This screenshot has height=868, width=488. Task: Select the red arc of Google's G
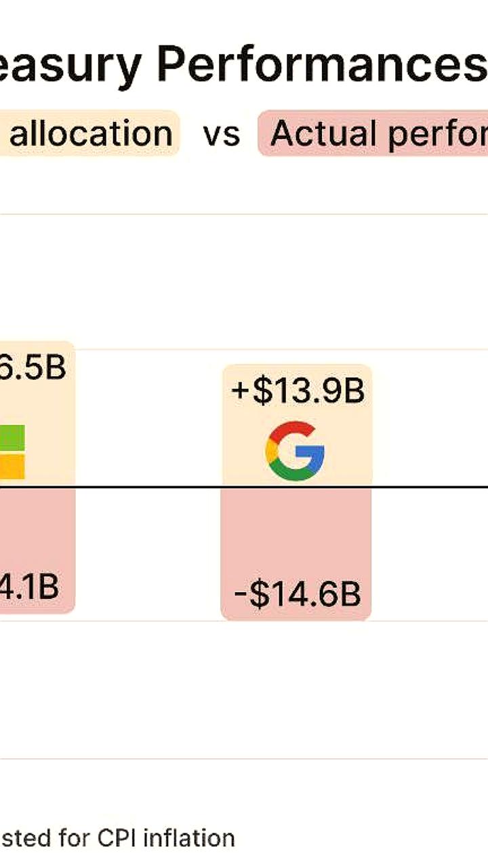pyautogui.click(x=290, y=431)
